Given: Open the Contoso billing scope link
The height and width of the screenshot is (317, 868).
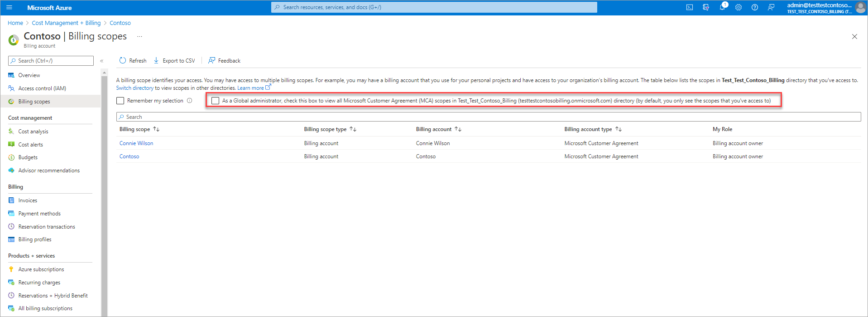Looking at the screenshot, I should [129, 156].
